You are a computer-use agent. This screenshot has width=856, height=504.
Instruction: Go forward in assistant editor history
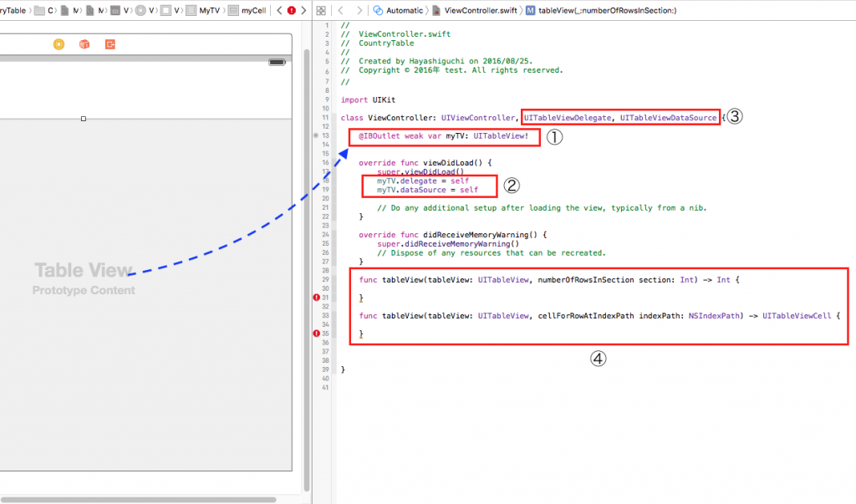click(359, 10)
